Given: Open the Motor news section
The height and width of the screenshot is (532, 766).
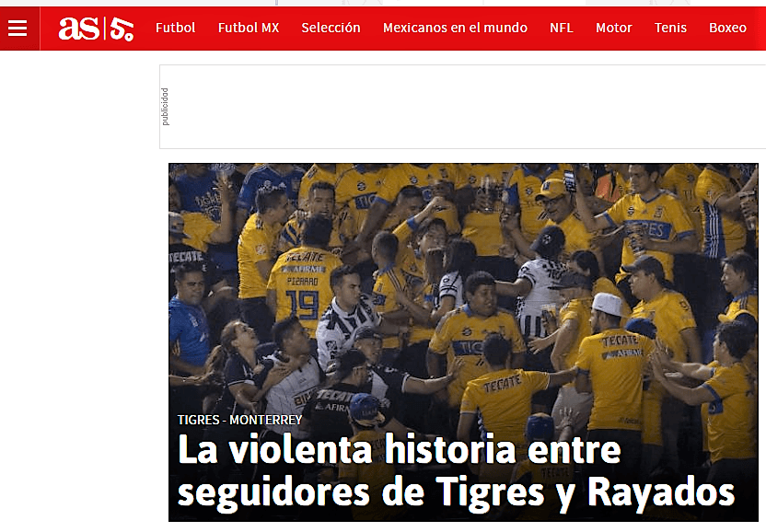Looking at the screenshot, I should [614, 28].
